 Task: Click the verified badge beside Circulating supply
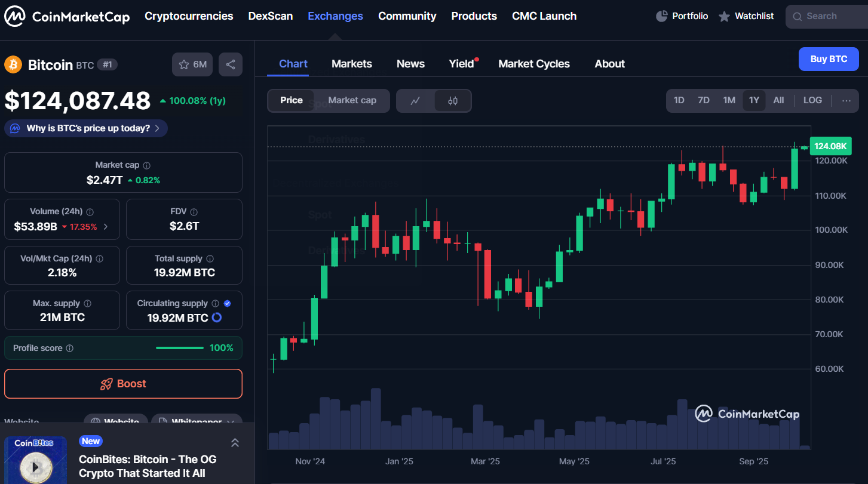[227, 303]
